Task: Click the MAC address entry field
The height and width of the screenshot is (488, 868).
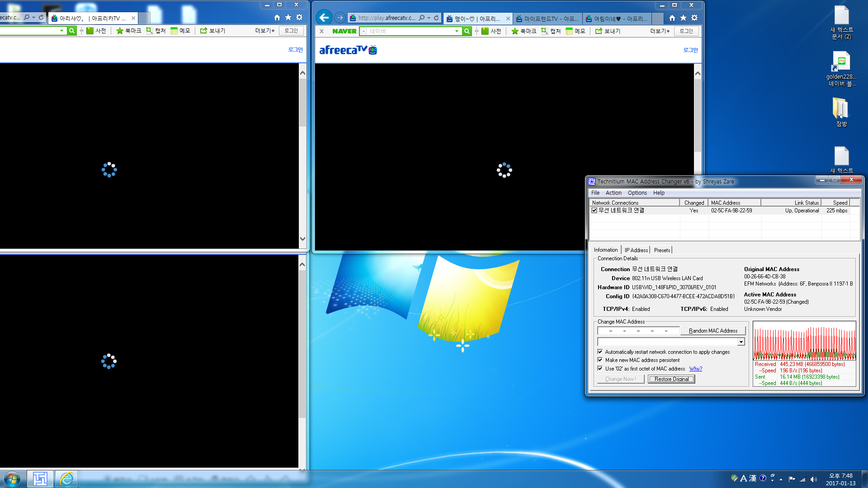Action: (x=638, y=330)
